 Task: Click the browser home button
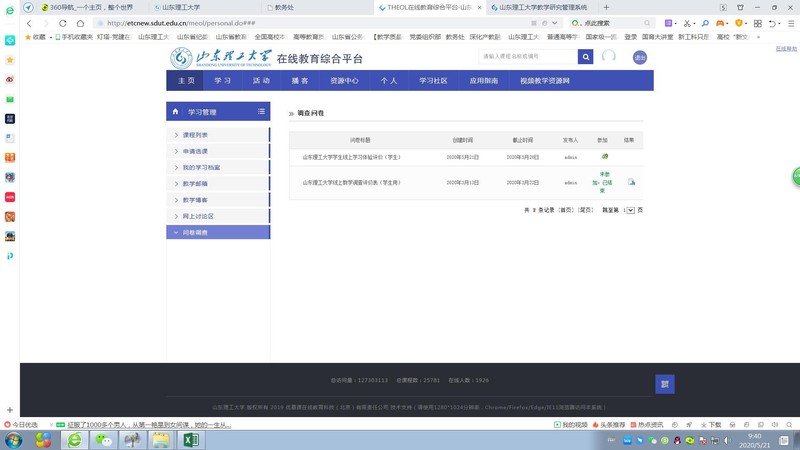pos(80,23)
